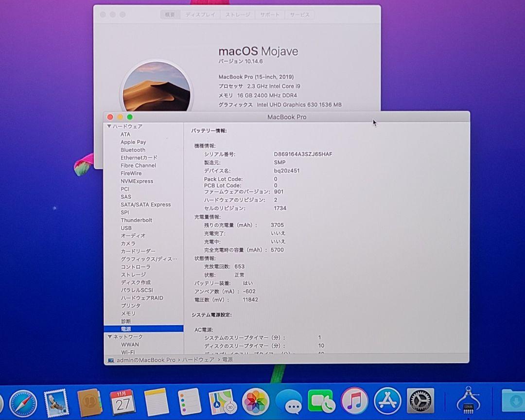The image size is (525, 420).
Task: Select SPI in the sidebar
Action: (x=124, y=212)
